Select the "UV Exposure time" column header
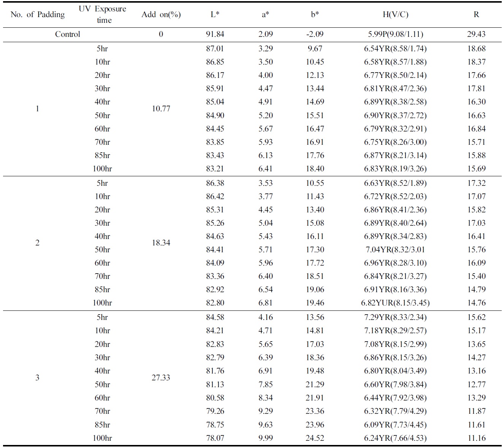504x448 pixels. pyautogui.click(x=102, y=14)
